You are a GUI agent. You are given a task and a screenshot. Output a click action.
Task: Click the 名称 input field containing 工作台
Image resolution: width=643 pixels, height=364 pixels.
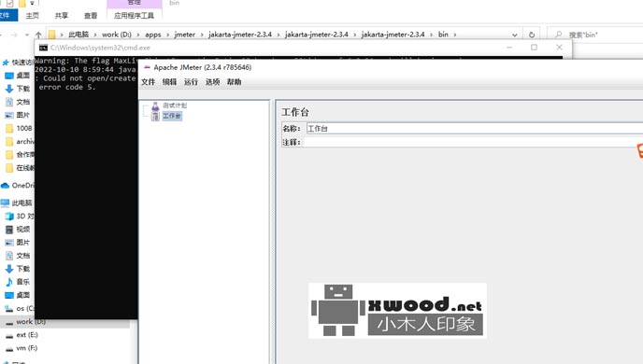475,129
